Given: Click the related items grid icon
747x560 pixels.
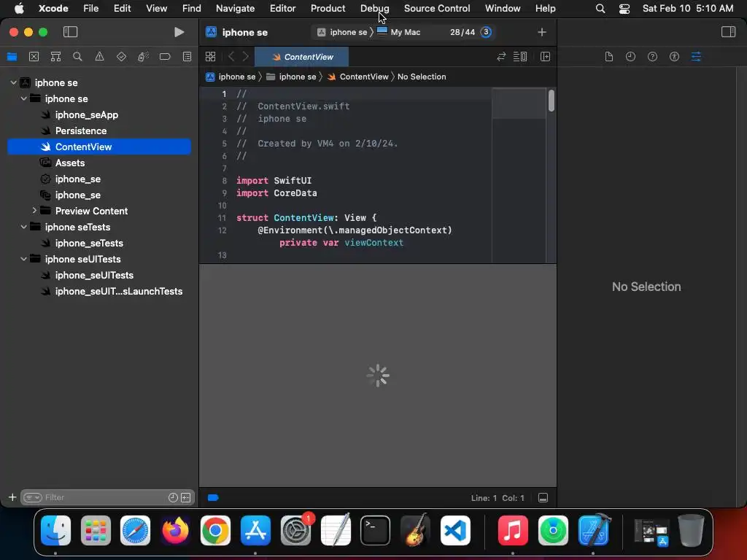Looking at the screenshot, I should click(210, 57).
